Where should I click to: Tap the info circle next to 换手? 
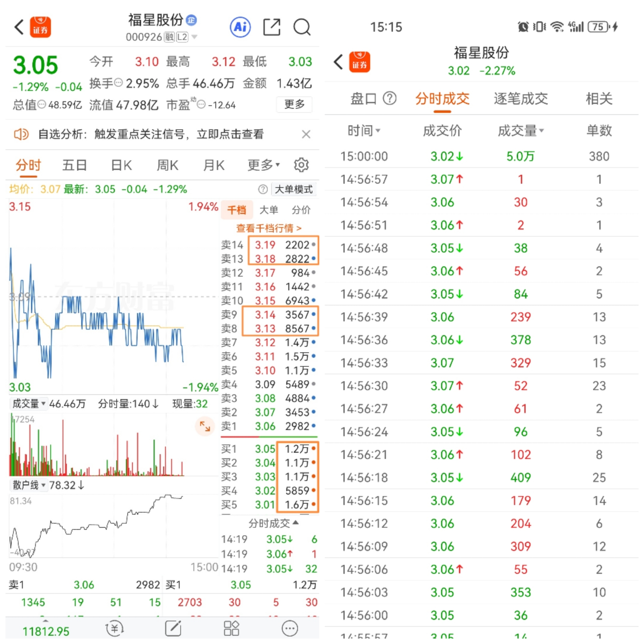click(x=118, y=83)
